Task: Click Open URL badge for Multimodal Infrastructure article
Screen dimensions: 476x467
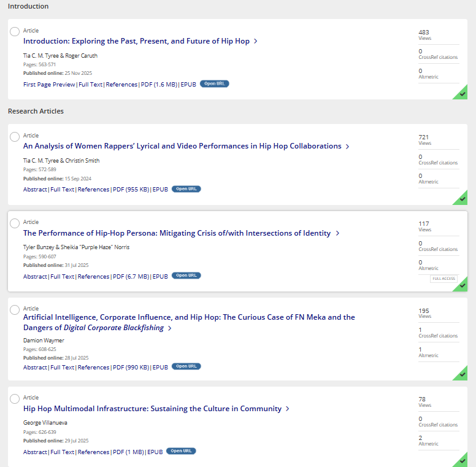Action: pyautogui.click(x=181, y=451)
